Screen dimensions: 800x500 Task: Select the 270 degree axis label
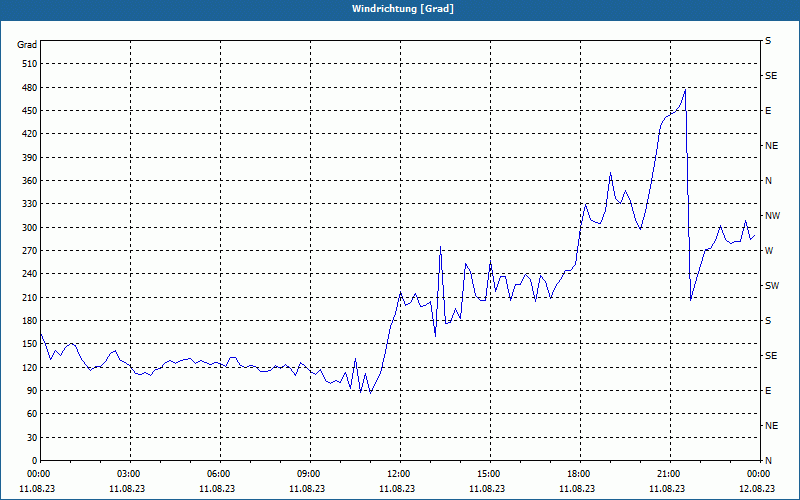click(30, 251)
